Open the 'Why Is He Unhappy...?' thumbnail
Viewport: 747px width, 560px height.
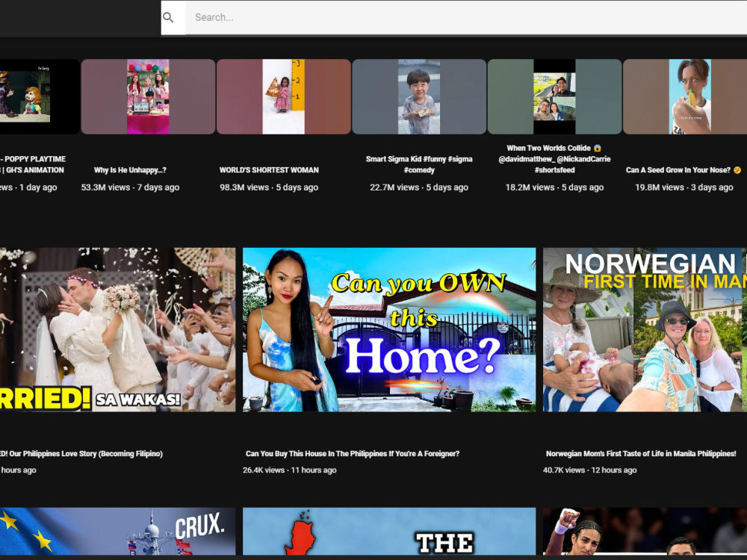click(x=148, y=96)
